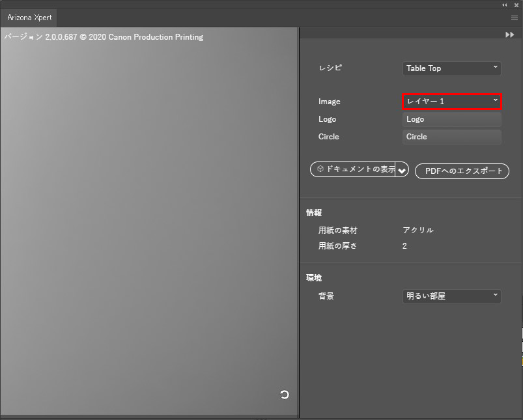Screen dimensions: 523x420
Task: Open the Image レイヤー 1 layer dropdown
Action: pyautogui.click(x=451, y=102)
